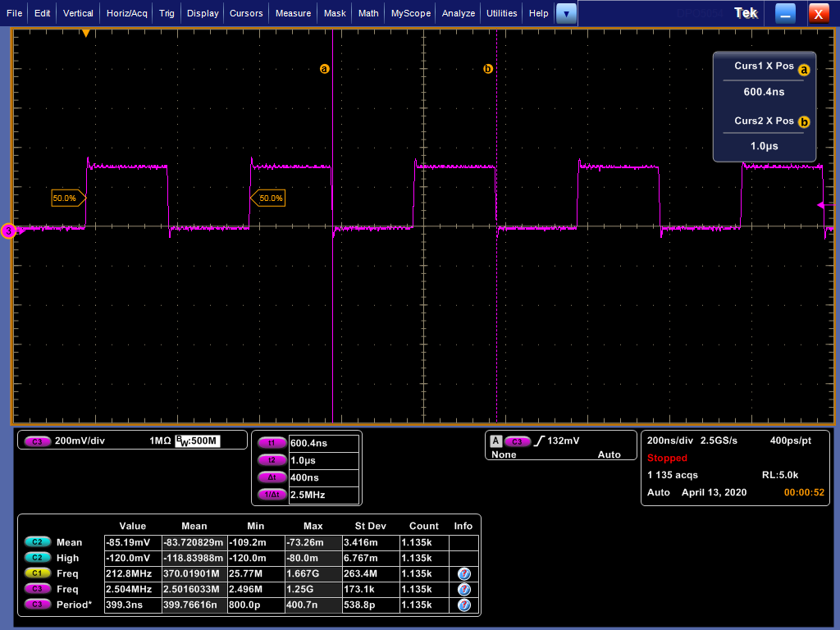The image size is (840, 630).
Task: Click the 2.504MHz C3 Freq value
Action: [x=133, y=589]
